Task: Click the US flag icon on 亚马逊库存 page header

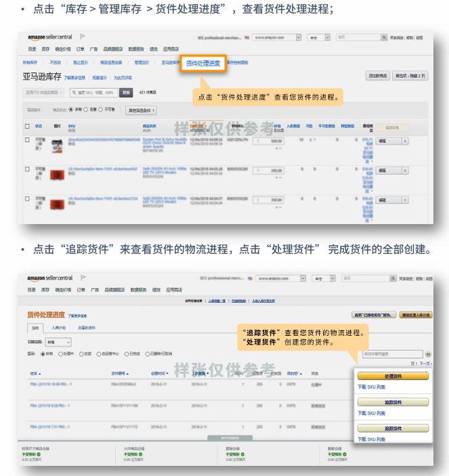Action: pos(247,38)
